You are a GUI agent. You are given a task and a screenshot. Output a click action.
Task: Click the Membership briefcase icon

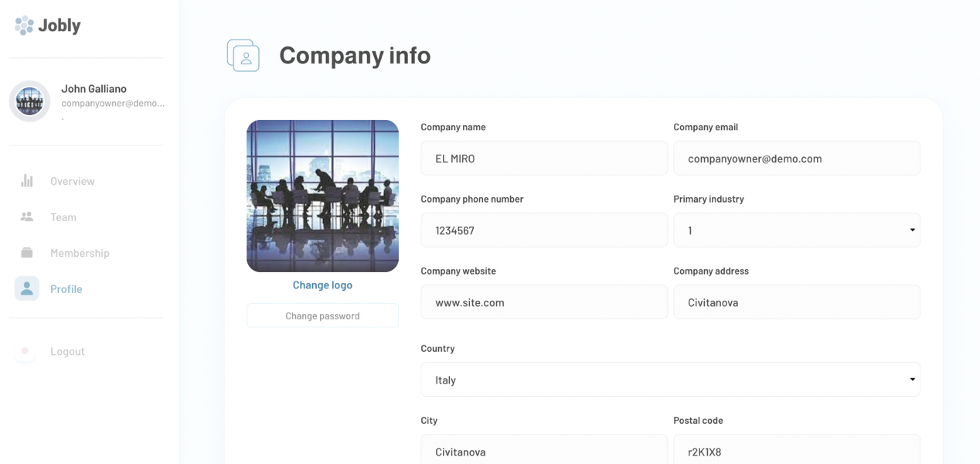(x=27, y=253)
